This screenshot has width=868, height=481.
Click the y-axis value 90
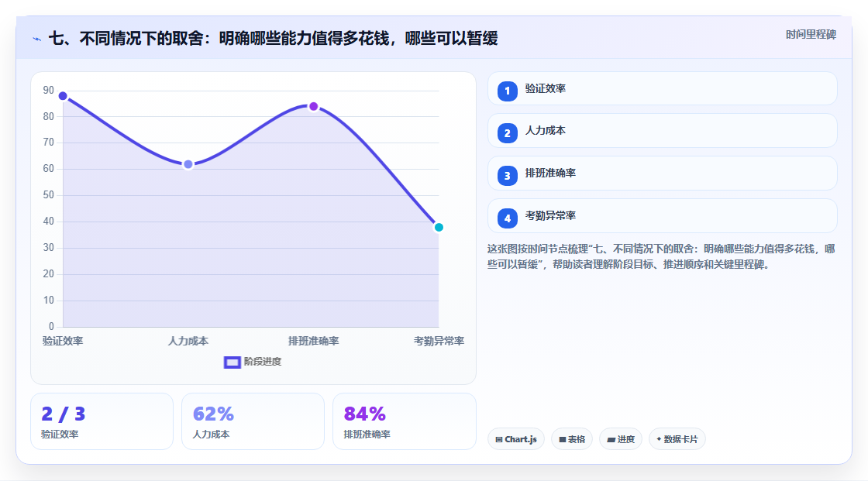click(x=49, y=90)
